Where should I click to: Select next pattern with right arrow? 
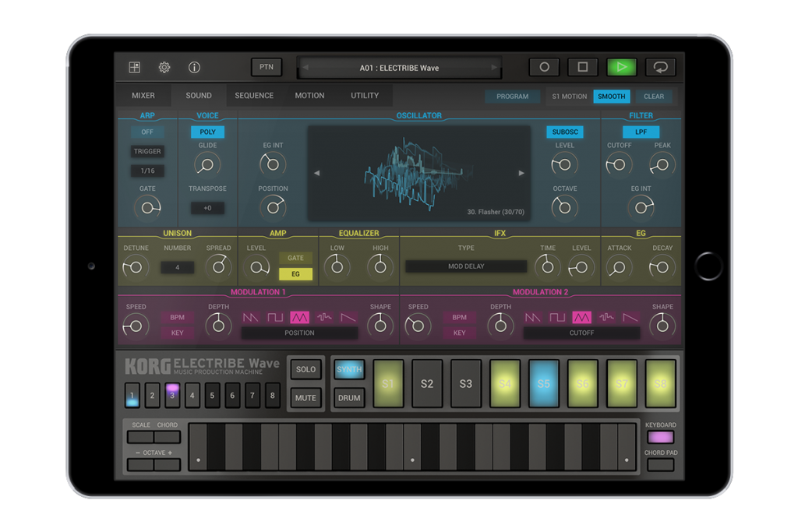493,68
